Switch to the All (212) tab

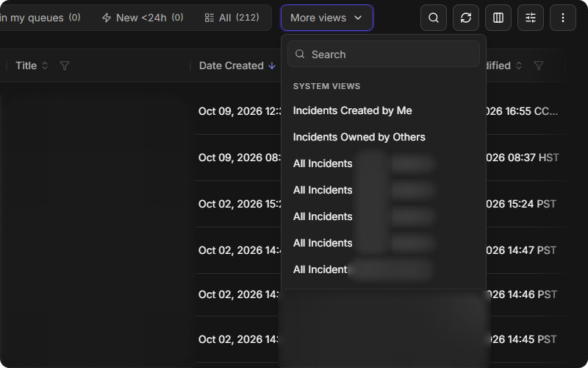coord(232,18)
